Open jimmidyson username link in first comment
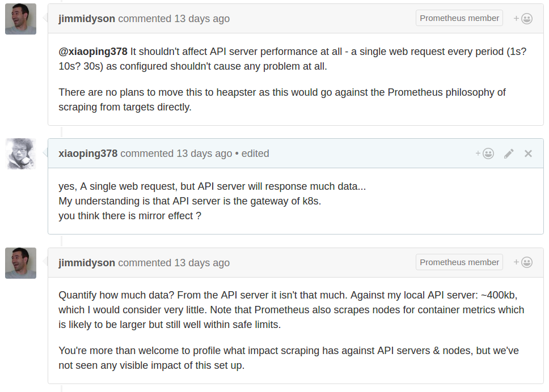This screenshot has width=549, height=392. [87, 19]
